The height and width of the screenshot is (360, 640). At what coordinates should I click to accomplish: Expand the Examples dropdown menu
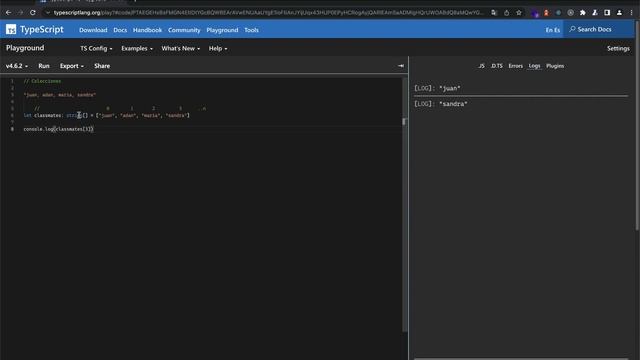click(137, 48)
